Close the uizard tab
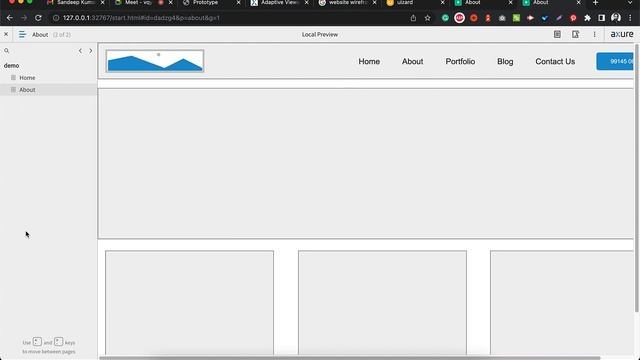Screen dimensions: 640x360 442,3
